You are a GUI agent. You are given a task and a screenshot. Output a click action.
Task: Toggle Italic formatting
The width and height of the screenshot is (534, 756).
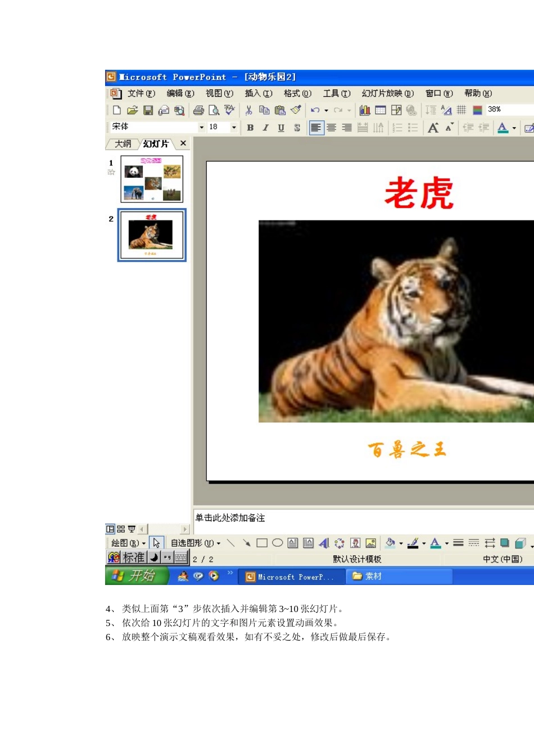tap(266, 128)
